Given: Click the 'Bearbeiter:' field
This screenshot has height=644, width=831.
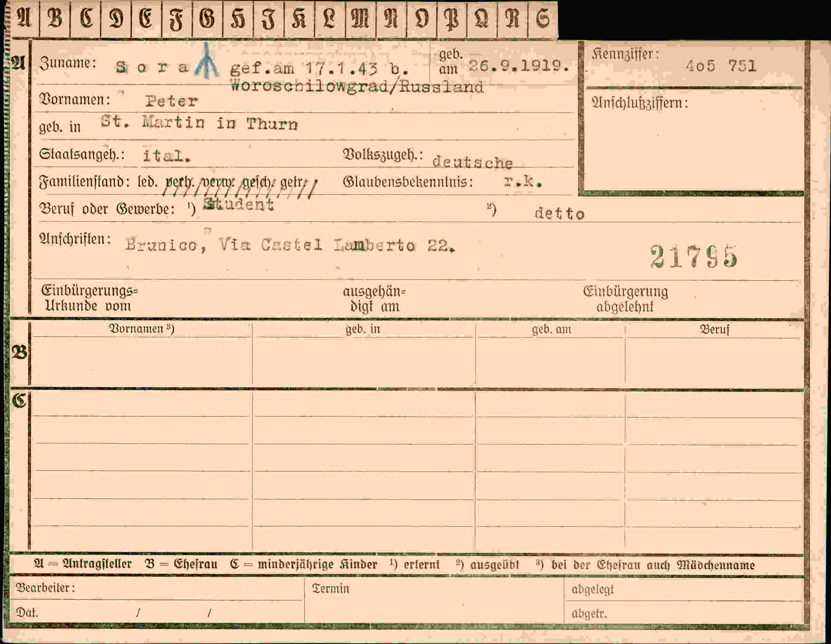Looking at the screenshot, I should point(156,588).
